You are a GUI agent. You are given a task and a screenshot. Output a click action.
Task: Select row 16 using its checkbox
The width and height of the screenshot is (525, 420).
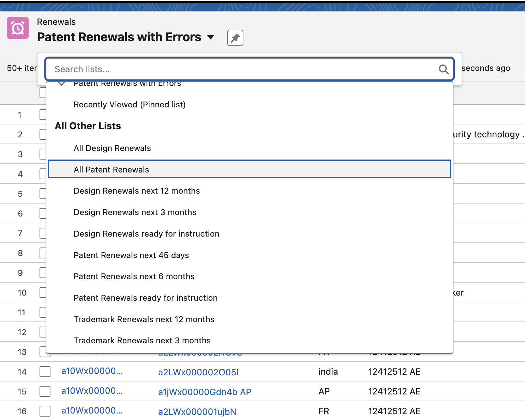(45, 411)
